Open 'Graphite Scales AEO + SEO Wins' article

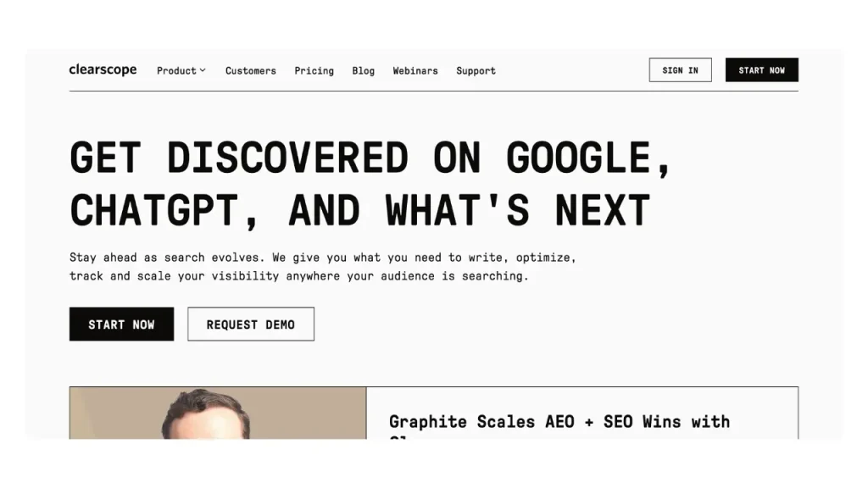[559, 422]
